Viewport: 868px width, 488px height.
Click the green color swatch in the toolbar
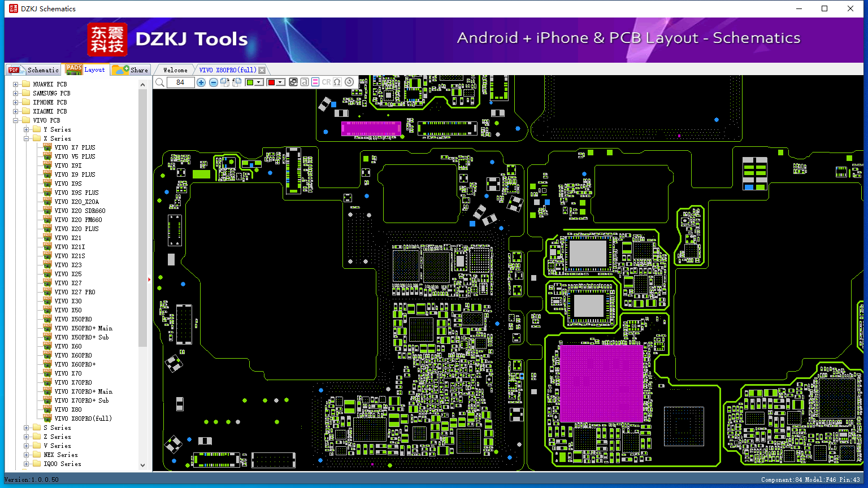pos(250,82)
